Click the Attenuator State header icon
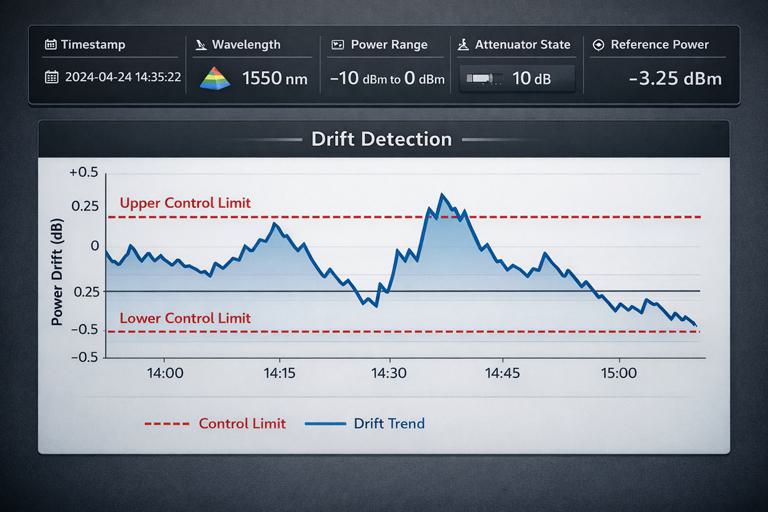The height and width of the screenshot is (512, 768). (463, 45)
